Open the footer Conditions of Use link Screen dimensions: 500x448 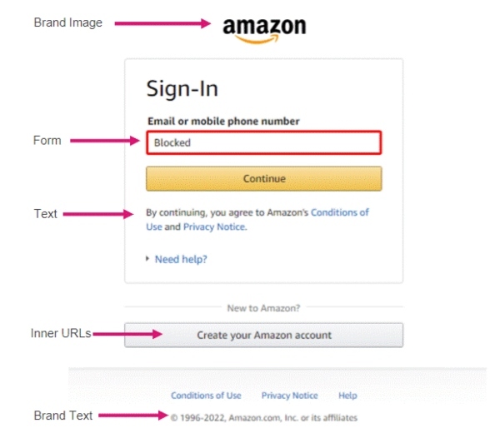[206, 396]
